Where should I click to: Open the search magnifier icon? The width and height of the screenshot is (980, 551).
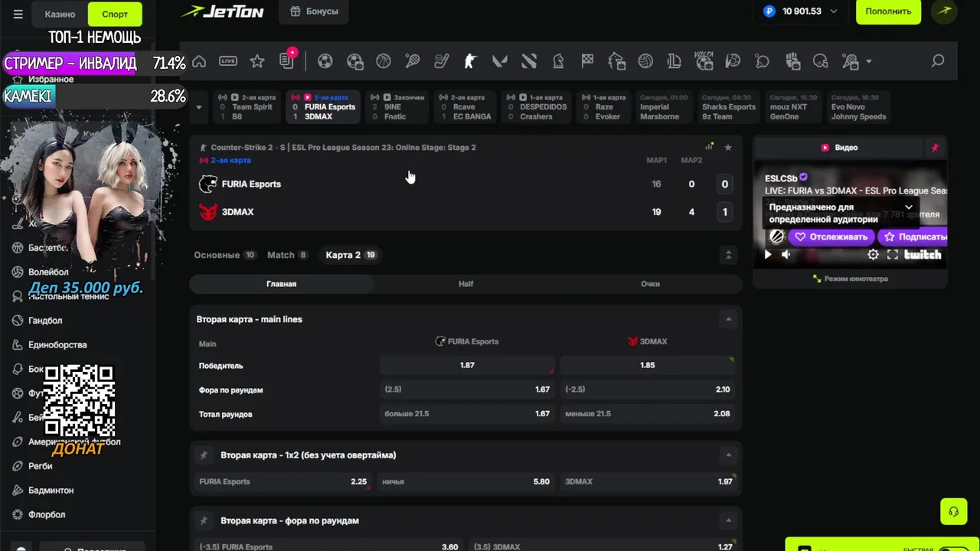pyautogui.click(x=938, y=61)
